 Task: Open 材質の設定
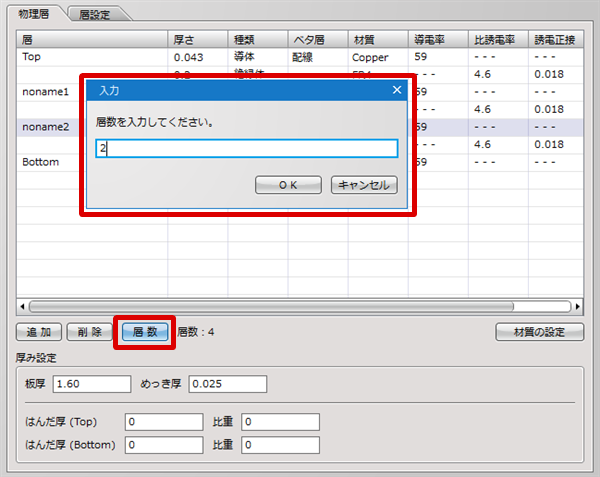pyautogui.click(x=540, y=332)
